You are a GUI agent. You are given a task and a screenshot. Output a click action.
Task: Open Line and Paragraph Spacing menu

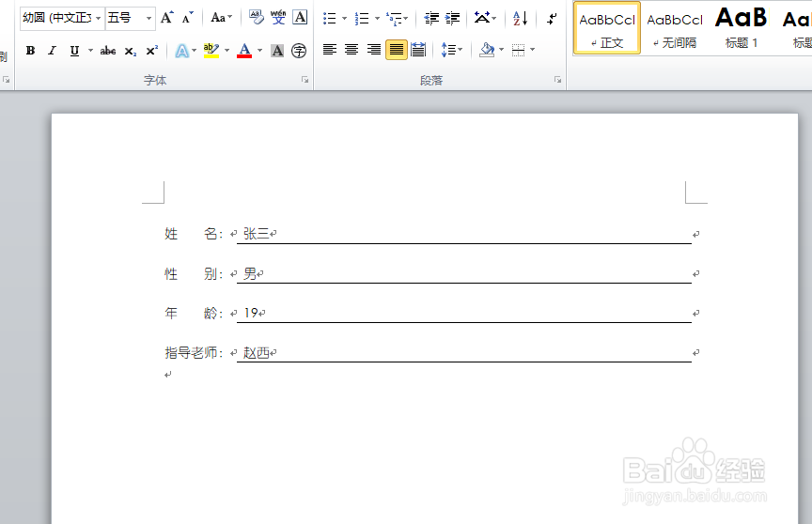(x=451, y=50)
